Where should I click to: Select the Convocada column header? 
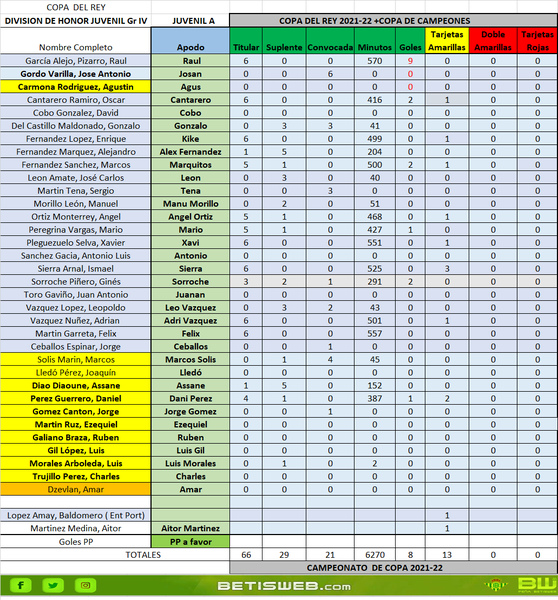point(330,41)
